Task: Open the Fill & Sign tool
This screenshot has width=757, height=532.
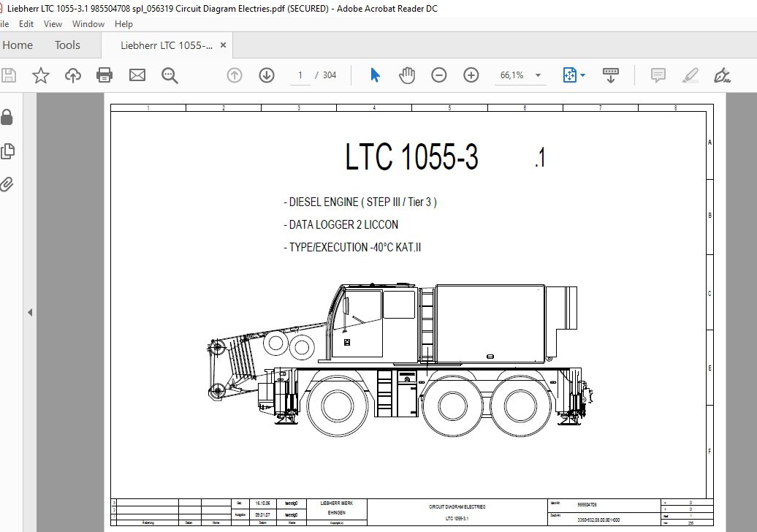Action: pyautogui.click(x=721, y=75)
